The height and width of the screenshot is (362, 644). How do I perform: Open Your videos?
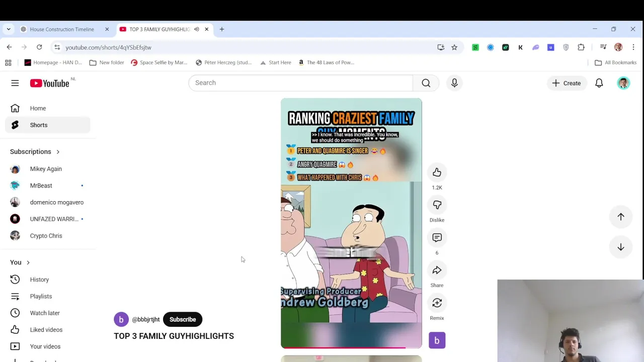pos(47,346)
